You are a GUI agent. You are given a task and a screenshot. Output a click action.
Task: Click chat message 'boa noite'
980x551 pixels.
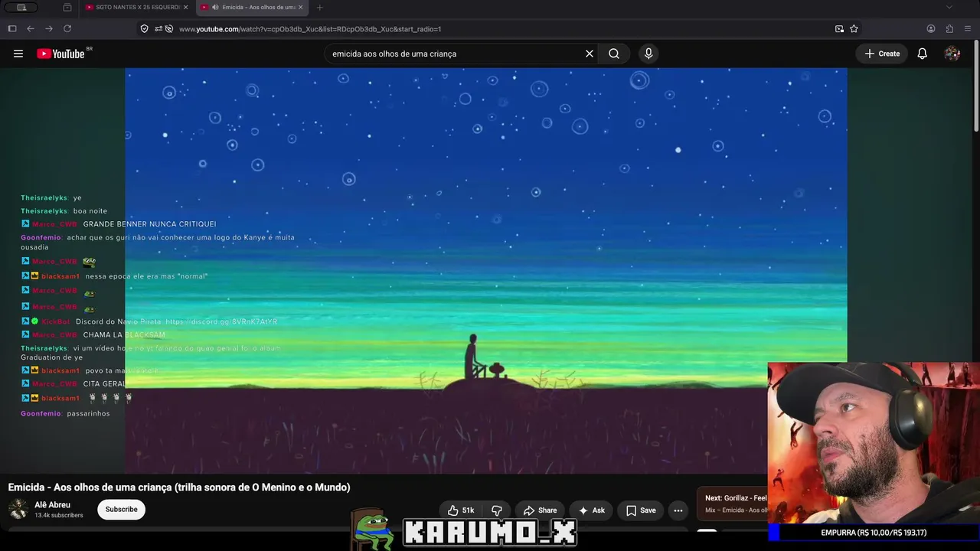click(x=90, y=211)
